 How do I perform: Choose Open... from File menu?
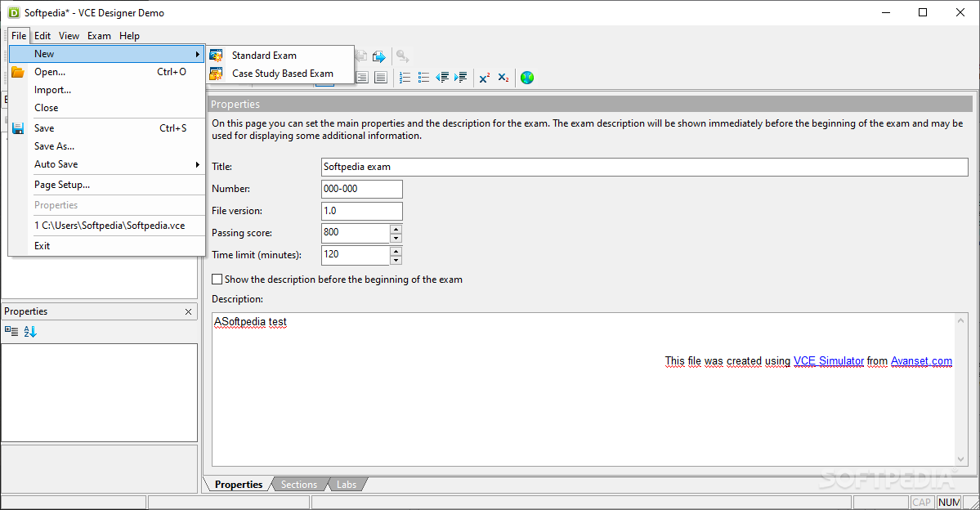[108, 72]
